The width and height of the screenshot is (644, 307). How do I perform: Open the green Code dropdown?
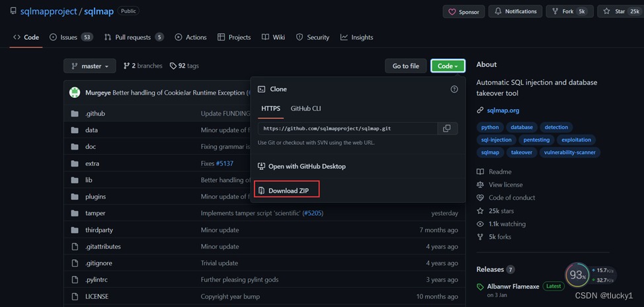[x=448, y=66]
